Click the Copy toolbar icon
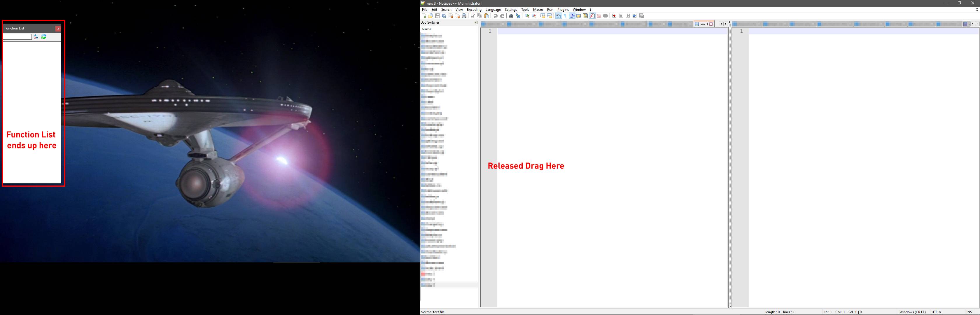The height and width of the screenshot is (315, 980). pos(480,16)
